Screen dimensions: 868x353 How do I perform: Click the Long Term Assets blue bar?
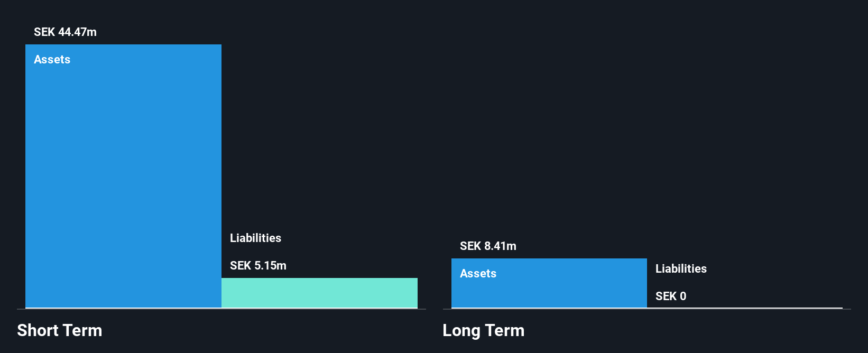tap(549, 283)
